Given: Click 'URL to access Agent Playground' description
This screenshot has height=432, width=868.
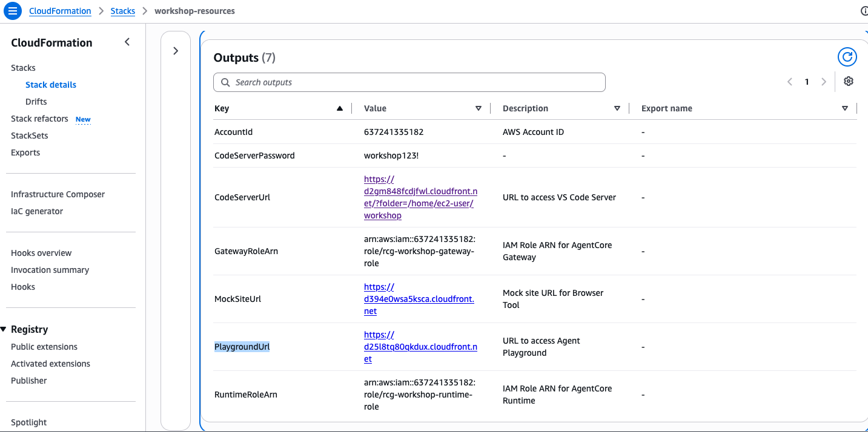Looking at the screenshot, I should coord(542,347).
